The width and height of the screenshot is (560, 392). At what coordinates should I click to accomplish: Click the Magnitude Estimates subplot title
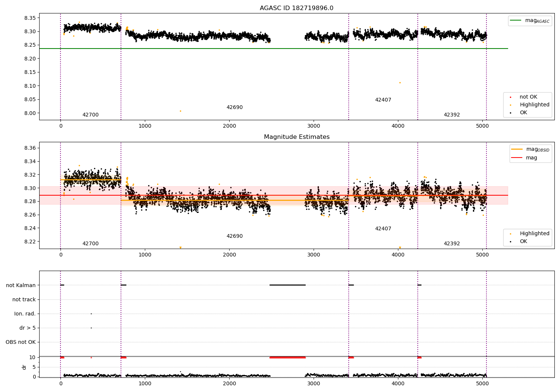click(296, 137)
